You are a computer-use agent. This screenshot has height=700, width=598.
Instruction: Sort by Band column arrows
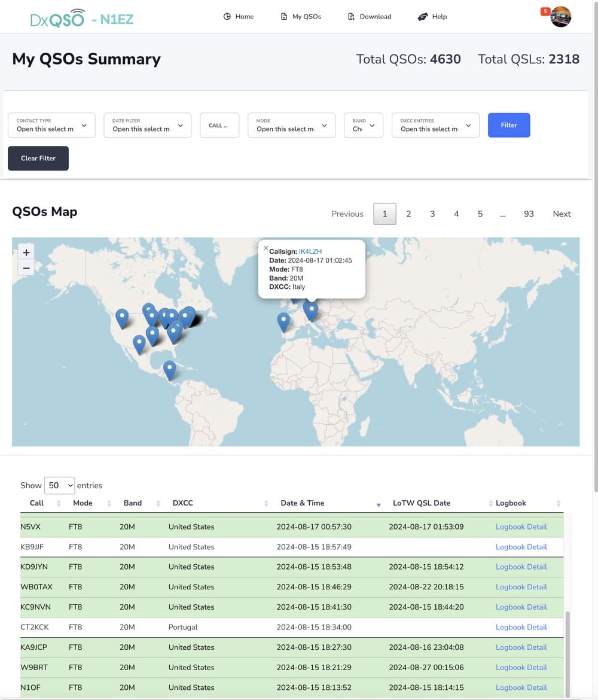[x=158, y=503]
